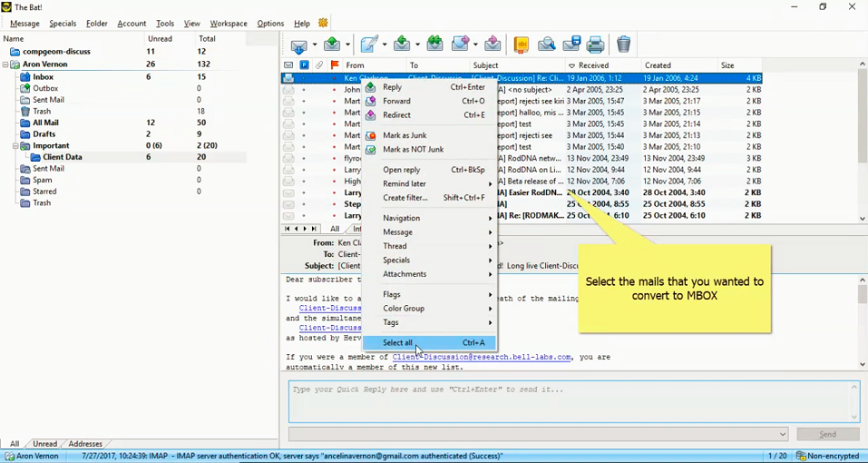The width and height of the screenshot is (868, 463).
Task: Click Mark as Junk icon in context menu
Action: coord(371,135)
